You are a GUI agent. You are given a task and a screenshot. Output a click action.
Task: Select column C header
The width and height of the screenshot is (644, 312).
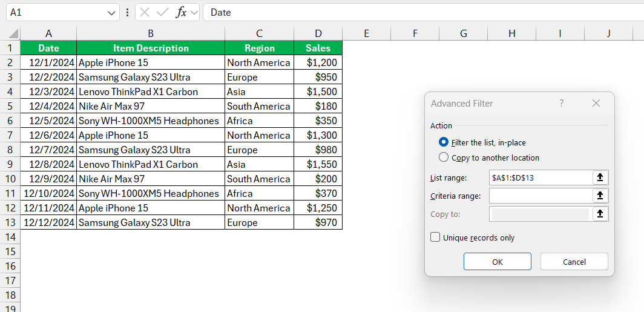(x=259, y=34)
